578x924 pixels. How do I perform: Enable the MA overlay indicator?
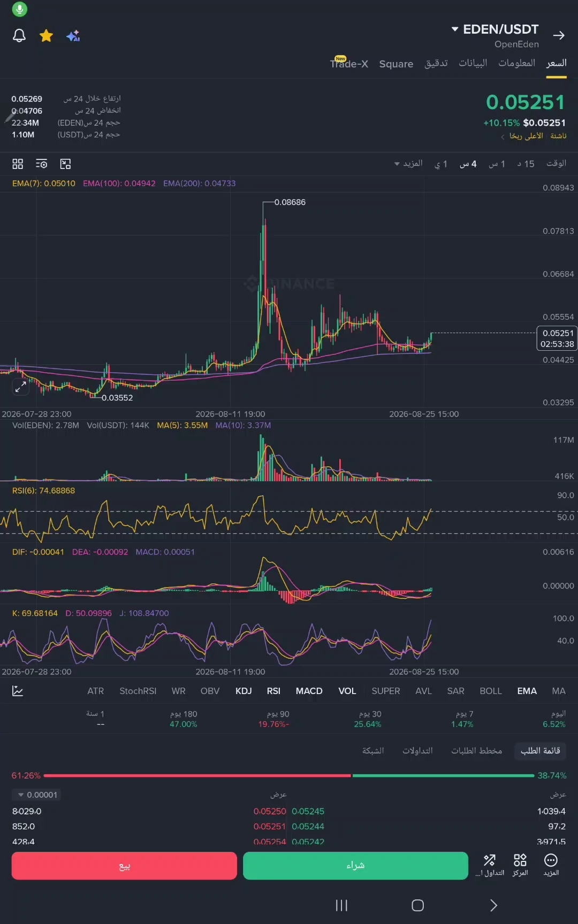pyautogui.click(x=559, y=691)
